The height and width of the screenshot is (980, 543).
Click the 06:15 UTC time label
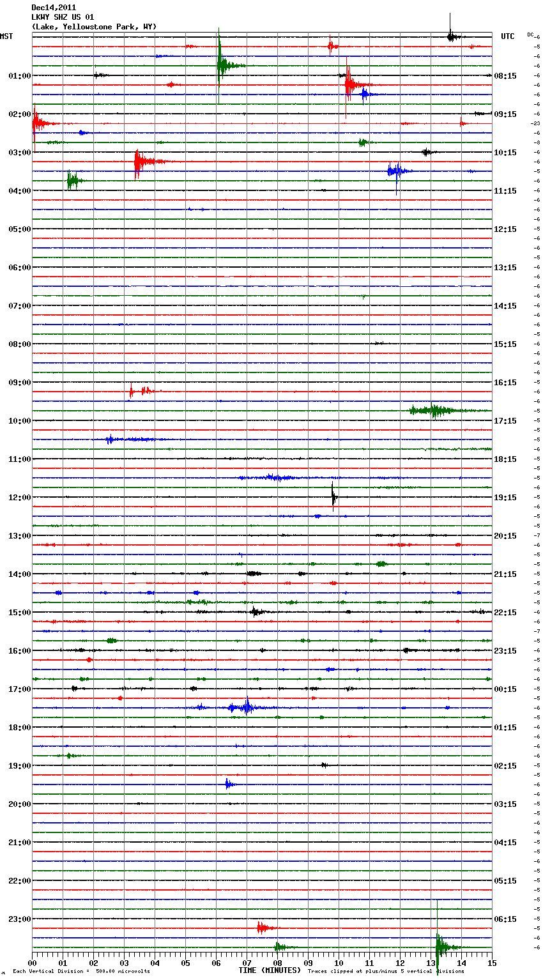(505, 919)
